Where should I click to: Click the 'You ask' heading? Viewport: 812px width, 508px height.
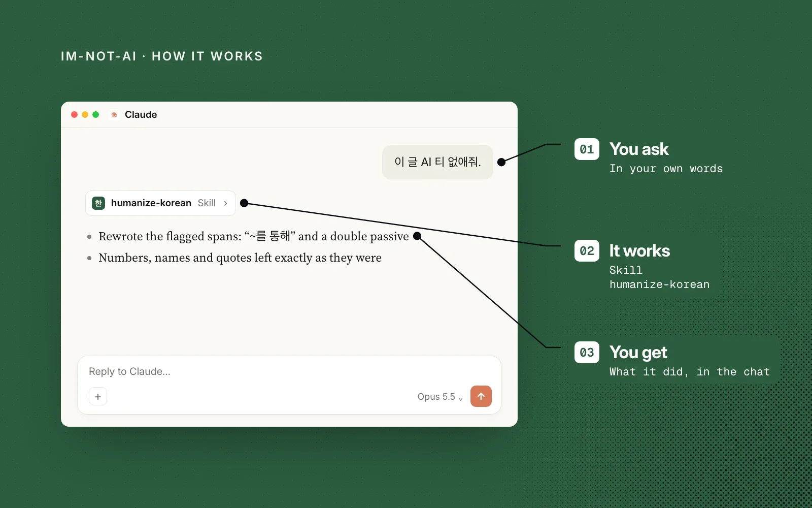coord(639,149)
